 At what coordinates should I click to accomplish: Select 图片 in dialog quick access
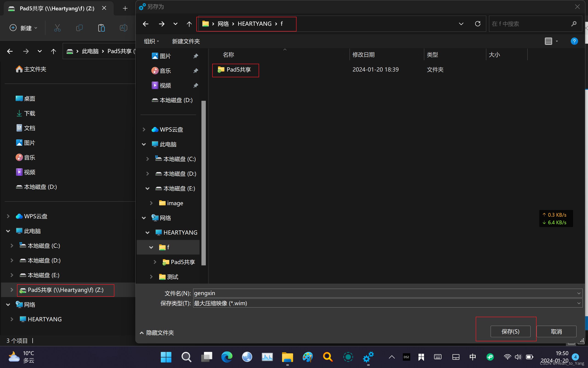click(x=161, y=56)
